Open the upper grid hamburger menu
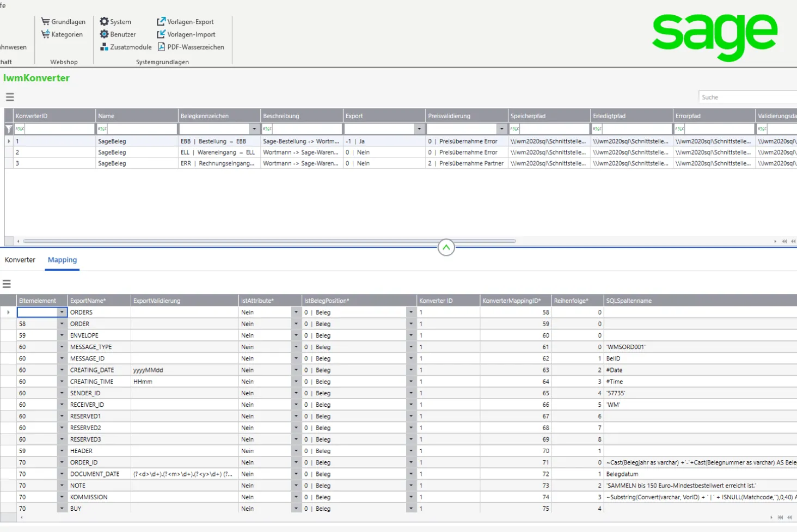 (10, 97)
